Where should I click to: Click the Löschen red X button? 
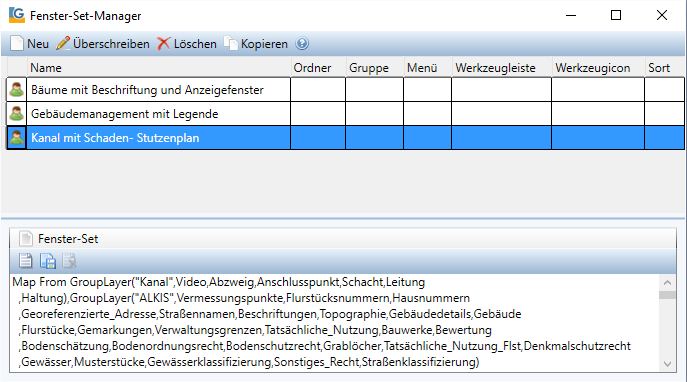click(187, 44)
